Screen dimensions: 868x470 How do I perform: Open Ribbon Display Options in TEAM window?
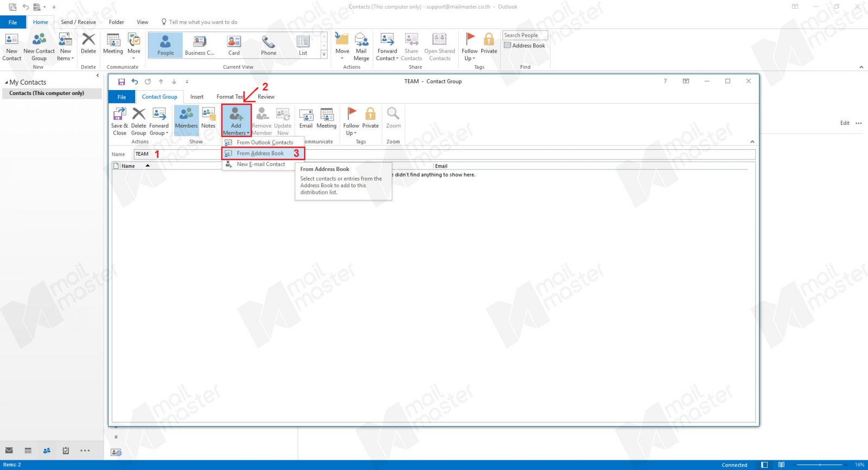coord(686,81)
